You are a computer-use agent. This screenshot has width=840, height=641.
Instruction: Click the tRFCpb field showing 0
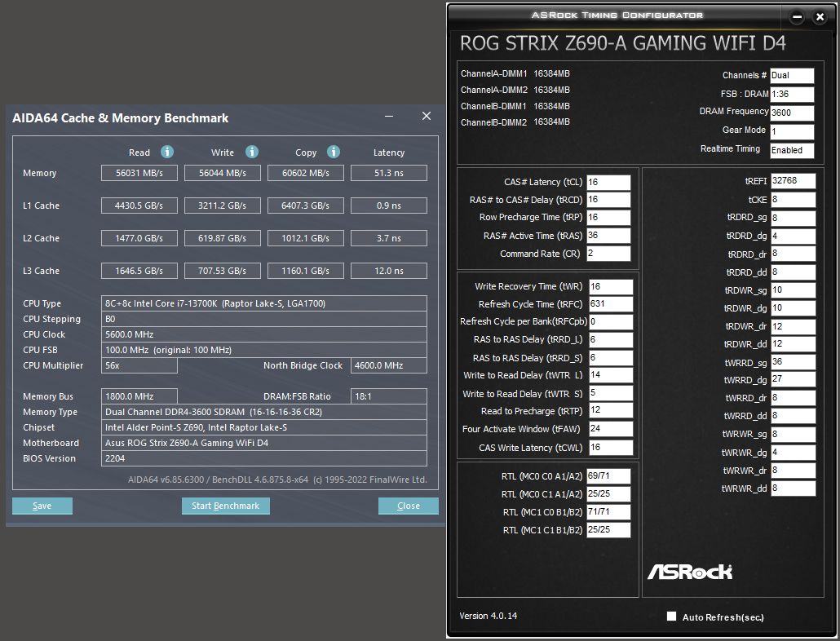pyautogui.click(x=612, y=322)
